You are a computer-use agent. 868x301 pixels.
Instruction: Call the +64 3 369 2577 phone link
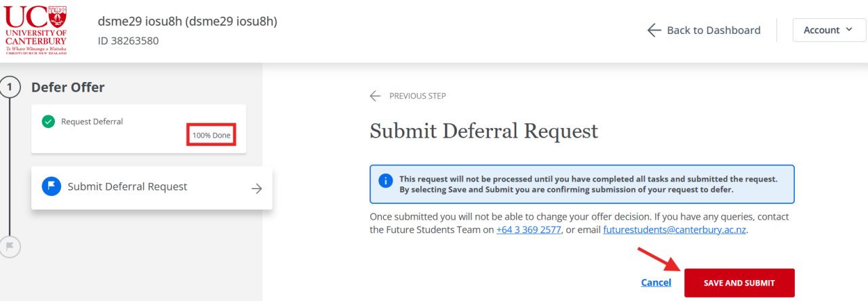529,230
